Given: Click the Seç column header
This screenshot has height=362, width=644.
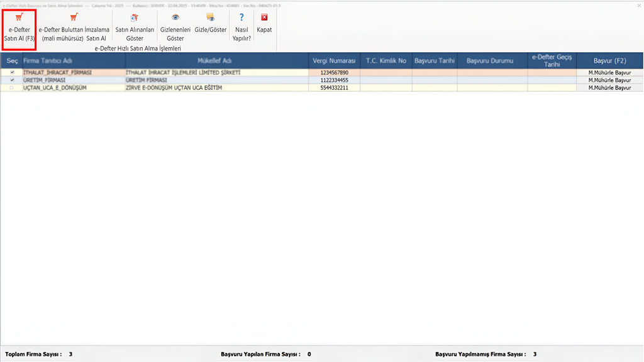Looking at the screenshot, I should [12, 61].
